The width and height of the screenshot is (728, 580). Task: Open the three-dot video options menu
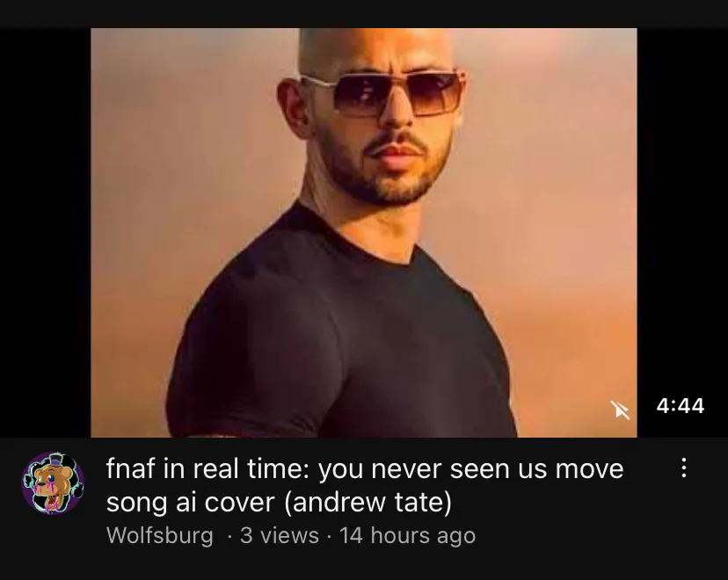tap(683, 468)
